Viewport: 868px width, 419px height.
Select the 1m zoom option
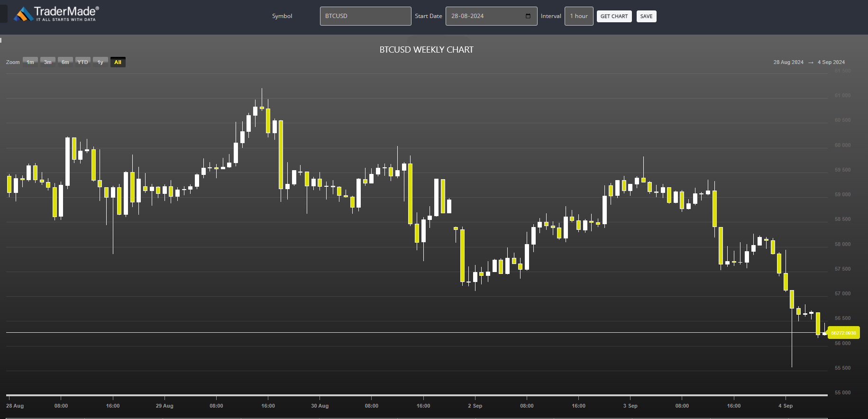(x=30, y=62)
